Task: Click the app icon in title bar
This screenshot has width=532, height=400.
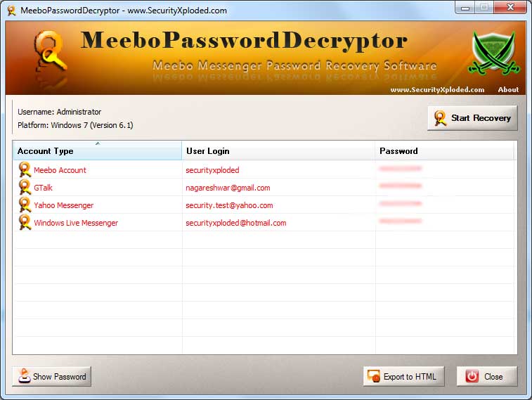Action: point(11,11)
